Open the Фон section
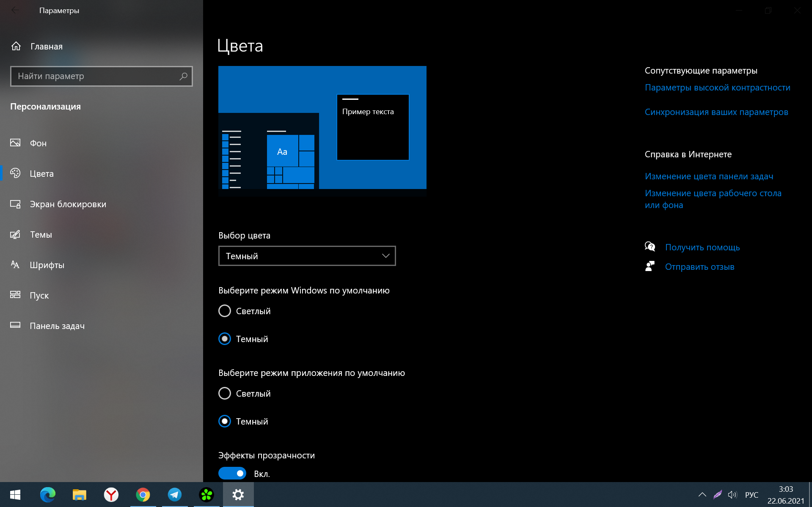The width and height of the screenshot is (812, 507). click(102, 143)
